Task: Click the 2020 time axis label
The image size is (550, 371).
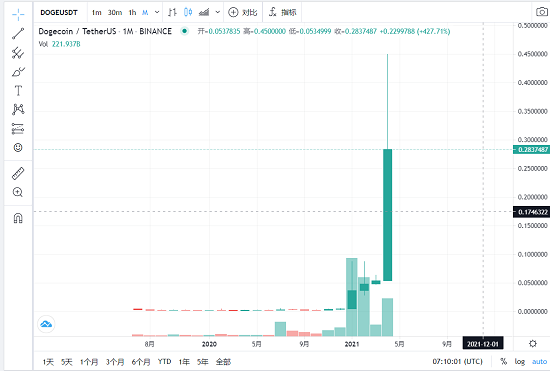Action: click(209, 344)
